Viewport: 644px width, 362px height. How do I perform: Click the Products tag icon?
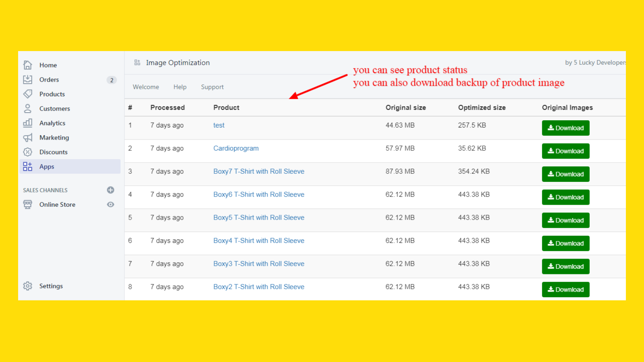click(27, 94)
